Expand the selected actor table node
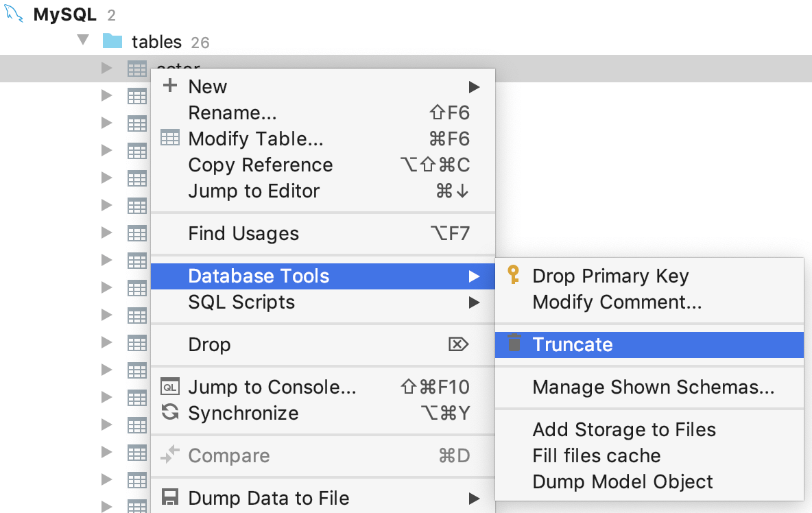The image size is (812, 513). [107, 68]
